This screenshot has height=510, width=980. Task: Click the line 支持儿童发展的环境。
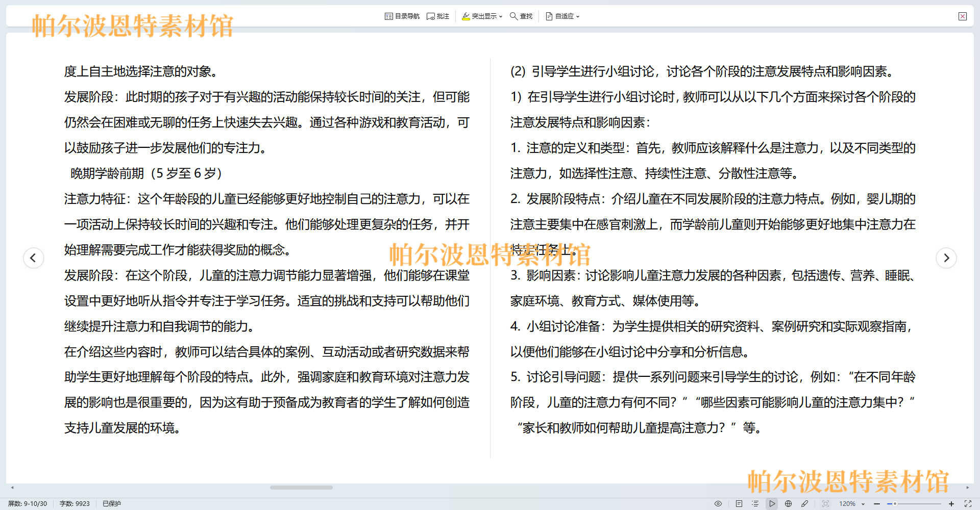(122, 428)
